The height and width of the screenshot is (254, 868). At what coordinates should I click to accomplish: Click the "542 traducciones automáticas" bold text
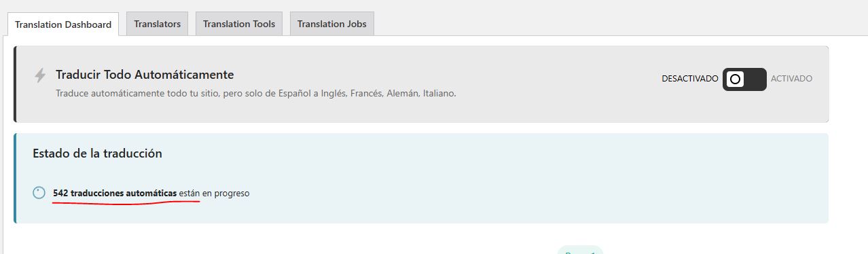coord(115,193)
